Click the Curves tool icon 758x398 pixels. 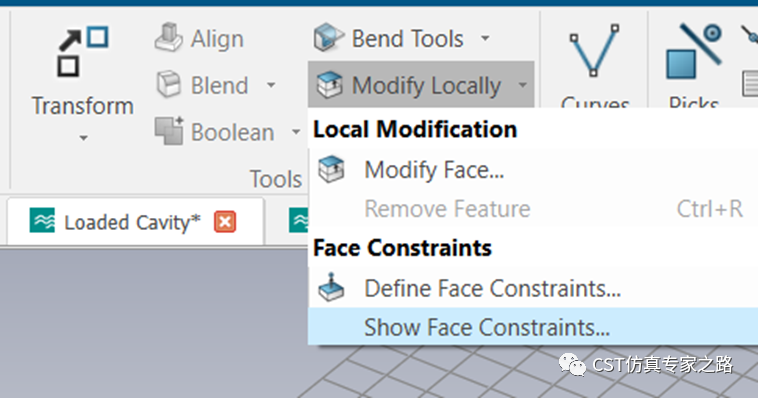594,50
